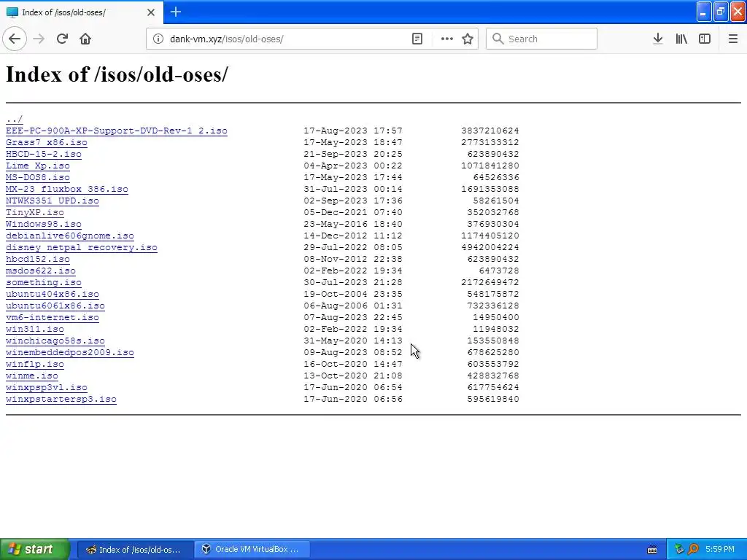Download TinyXP.iso
This screenshot has width=747, height=560.
pyautogui.click(x=35, y=212)
